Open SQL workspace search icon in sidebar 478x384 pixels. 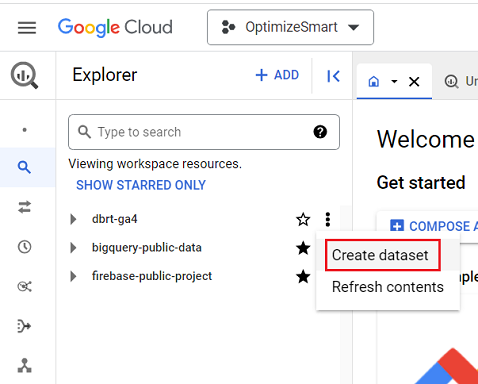[24, 167]
